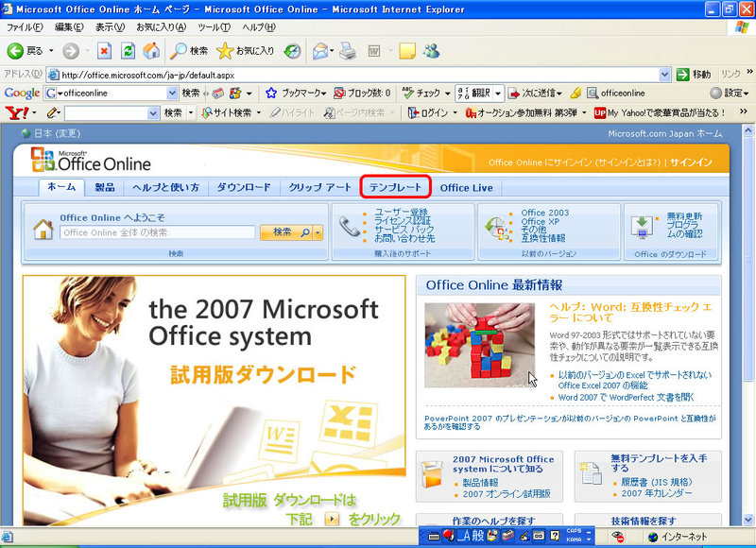The height and width of the screenshot is (548, 756).
Task: Click the Google highlighter pen icon
Action: click(x=576, y=93)
